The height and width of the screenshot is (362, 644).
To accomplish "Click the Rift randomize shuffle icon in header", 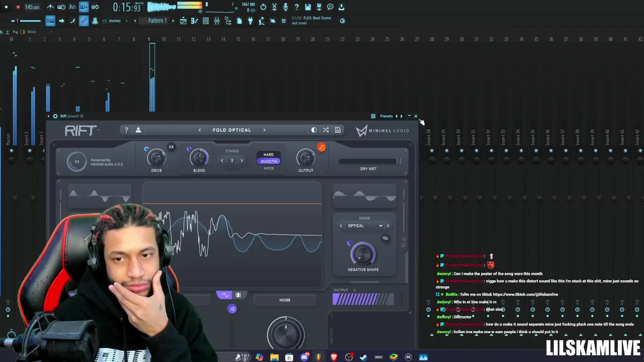I will coord(326,130).
